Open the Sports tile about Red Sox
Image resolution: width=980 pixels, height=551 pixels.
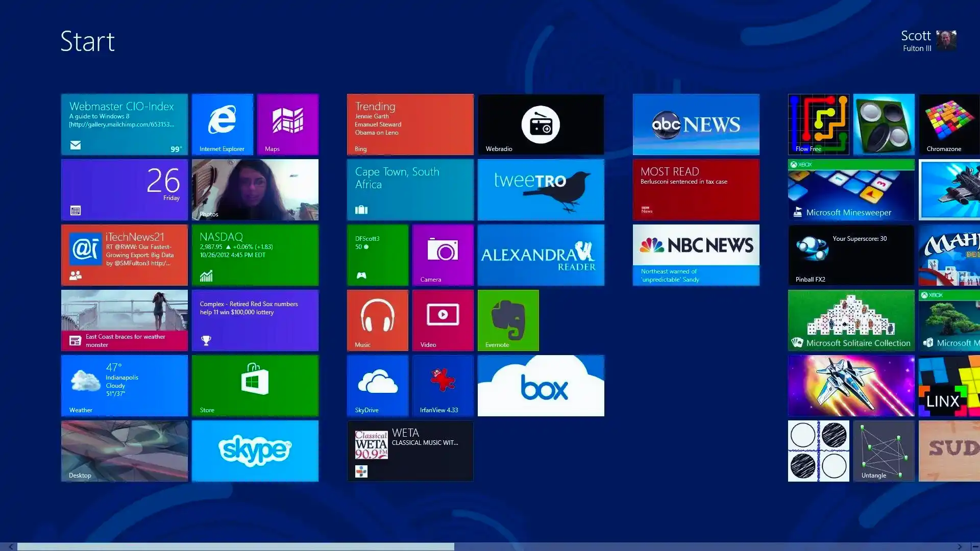[255, 320]
